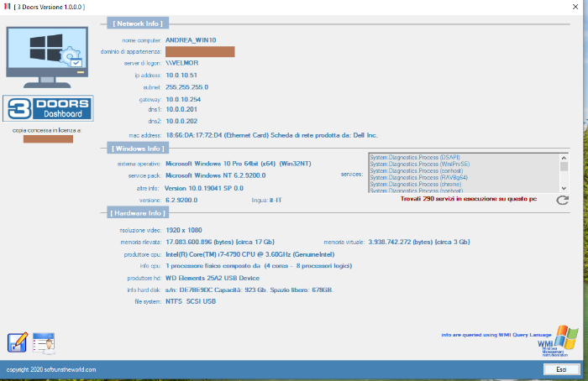
Task: Click the Network Info section header
Action: pyautogui.click(x=138, y=23)
